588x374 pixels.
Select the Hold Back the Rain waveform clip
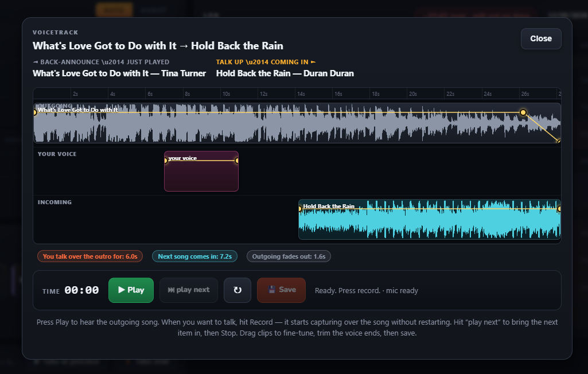pos(429,220)
